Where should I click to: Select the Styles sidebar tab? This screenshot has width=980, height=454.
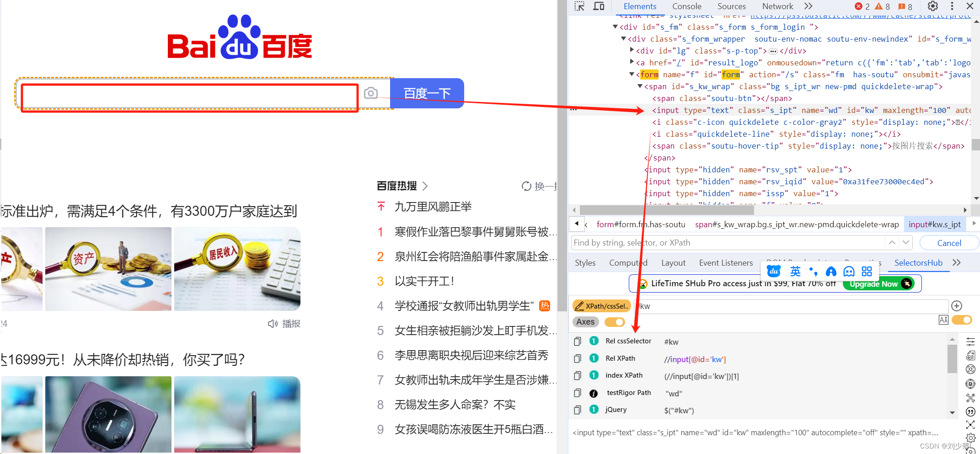(585, 263)
